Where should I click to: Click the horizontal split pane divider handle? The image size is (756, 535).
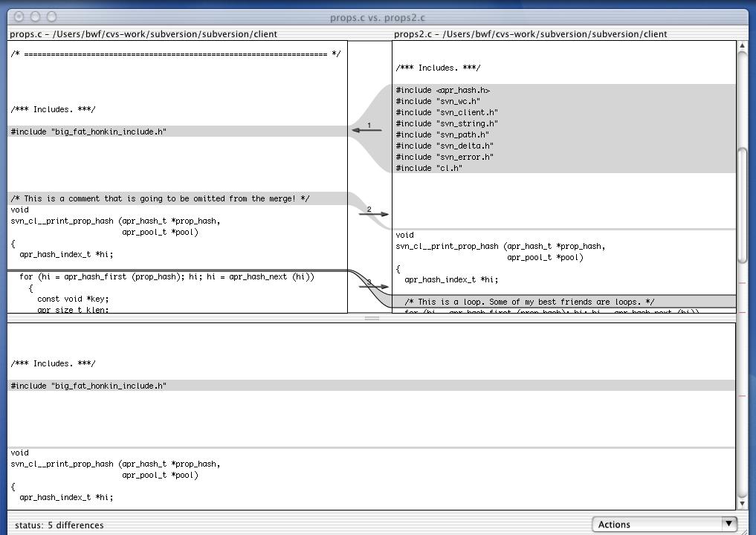[x=372, y=318]
